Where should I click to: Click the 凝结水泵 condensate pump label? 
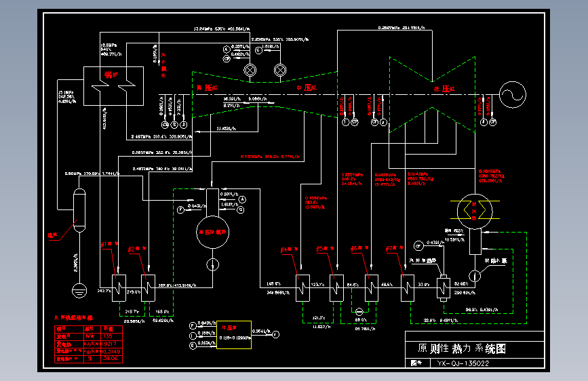(495, 260)
